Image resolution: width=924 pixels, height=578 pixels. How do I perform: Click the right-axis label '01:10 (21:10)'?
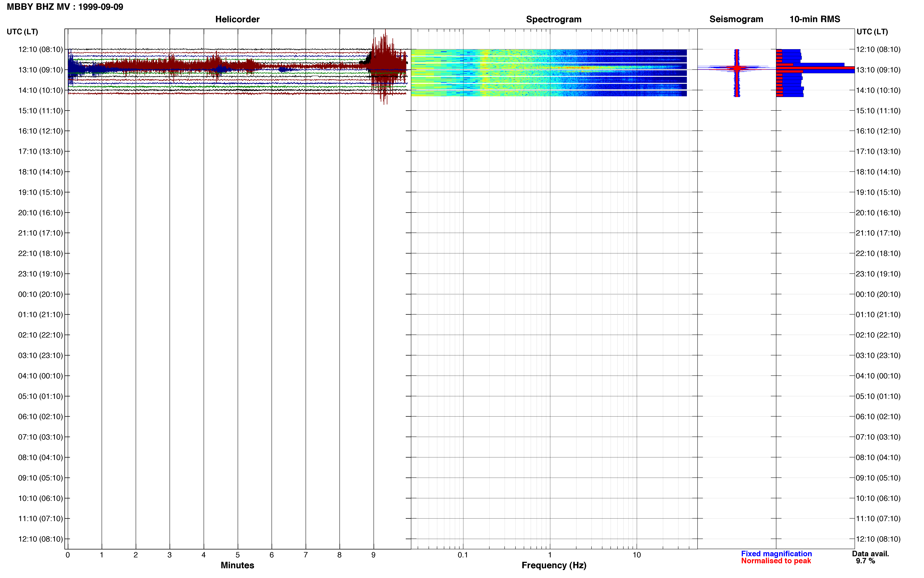878,315
